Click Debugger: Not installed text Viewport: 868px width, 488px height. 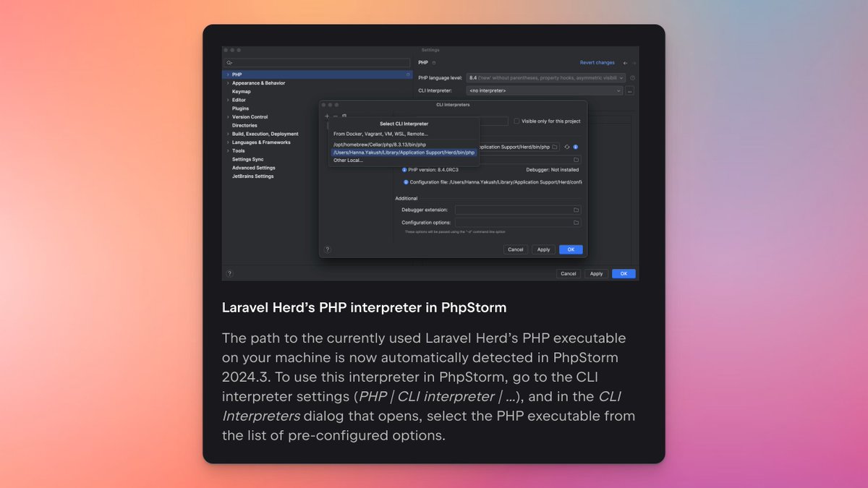tap(552, 169)
